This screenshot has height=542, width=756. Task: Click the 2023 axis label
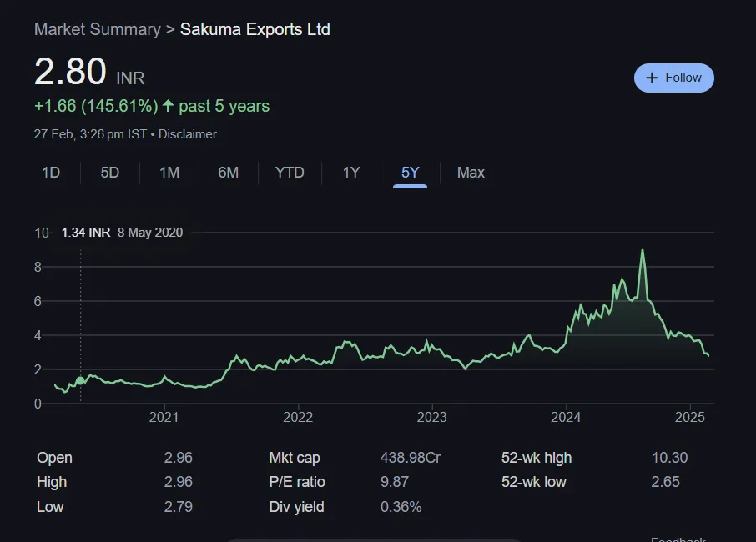point(432,417)
